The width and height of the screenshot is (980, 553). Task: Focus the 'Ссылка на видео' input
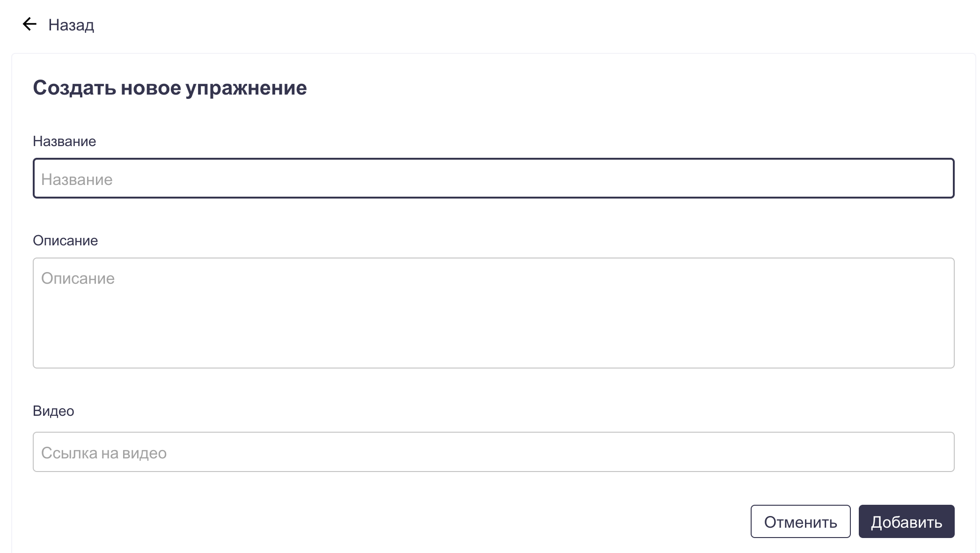click(493, 452)
